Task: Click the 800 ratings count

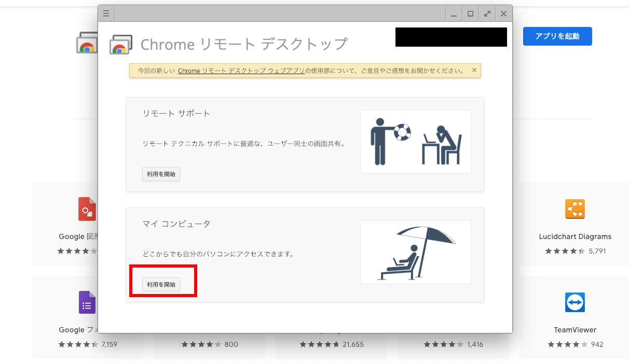Action: click(231, 344)
